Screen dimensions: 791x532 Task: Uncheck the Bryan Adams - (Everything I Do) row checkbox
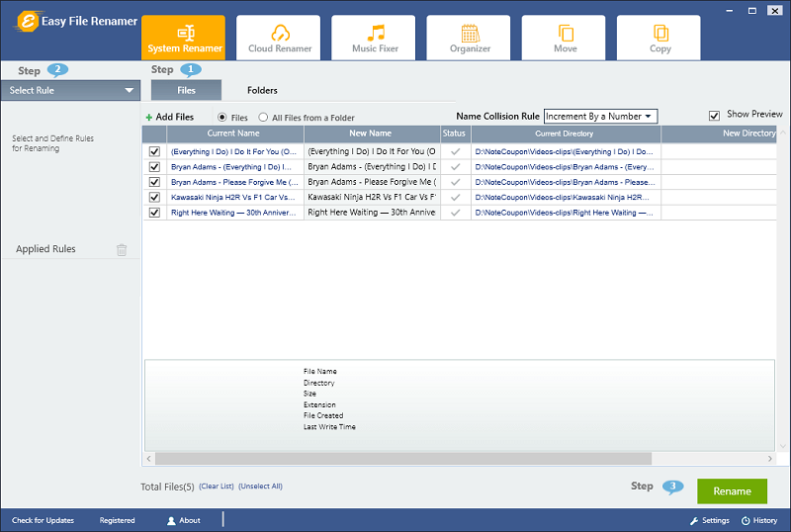[154, 166]
